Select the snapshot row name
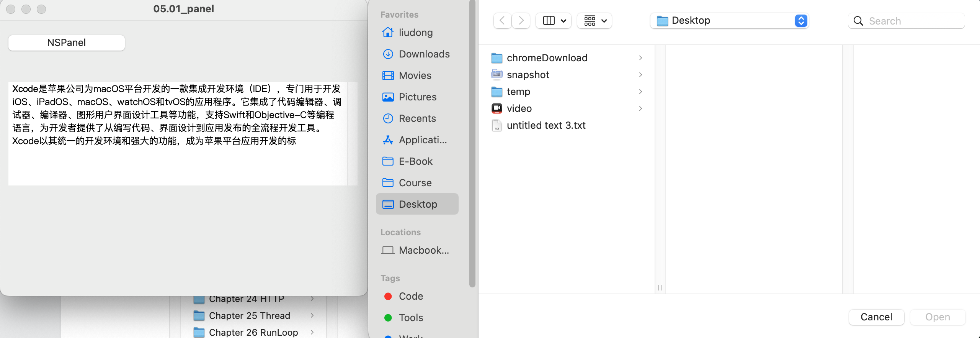980x338 pixels. 528,75
